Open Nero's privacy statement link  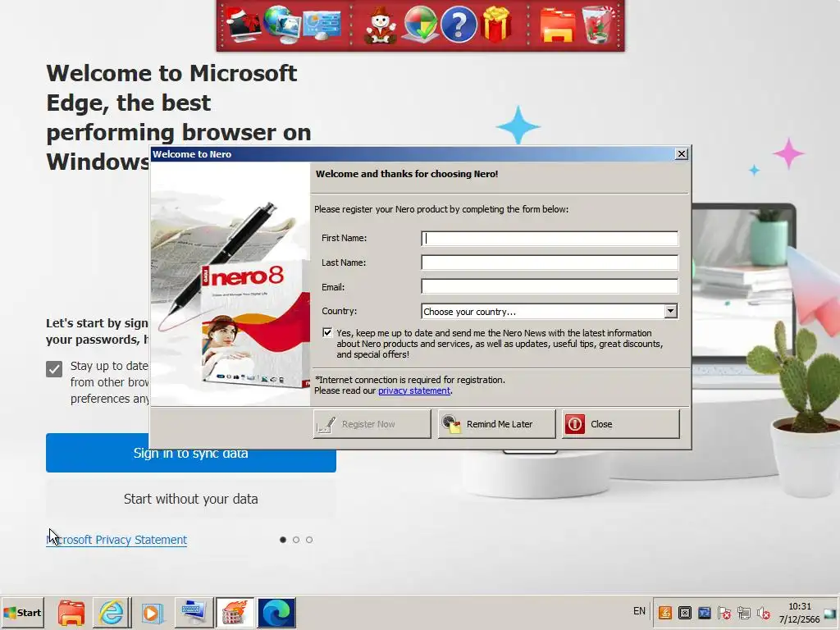[x=414, y=390]
